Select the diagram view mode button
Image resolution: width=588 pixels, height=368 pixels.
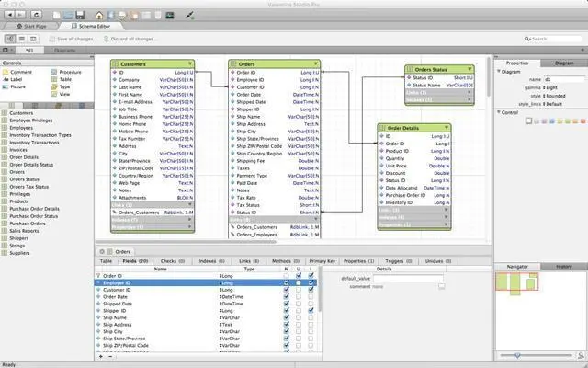[x=10, y=39]
